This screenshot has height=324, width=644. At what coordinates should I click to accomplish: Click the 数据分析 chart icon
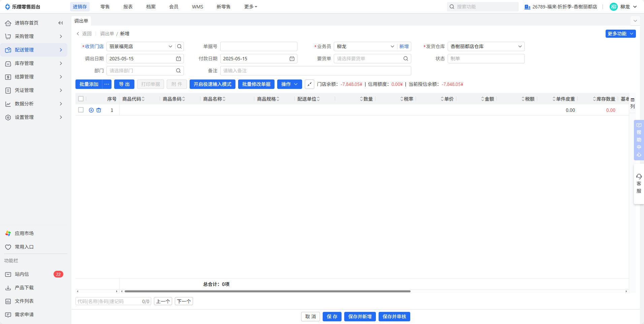pyautogui.click(x=8, y=104)
